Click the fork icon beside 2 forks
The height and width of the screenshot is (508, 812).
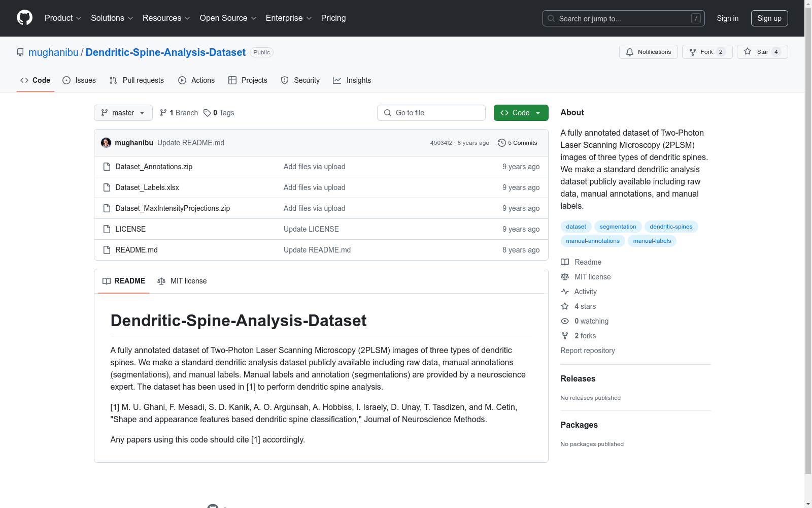point(565,336)
